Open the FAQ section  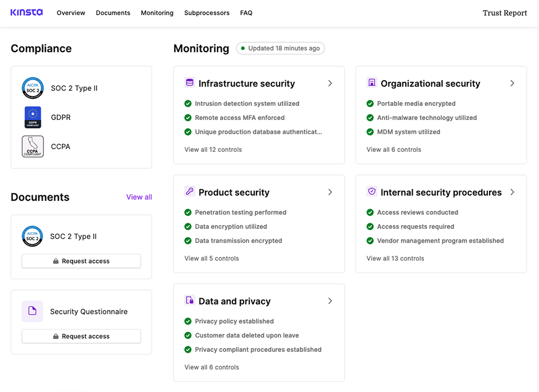click(x=246, y=12)
